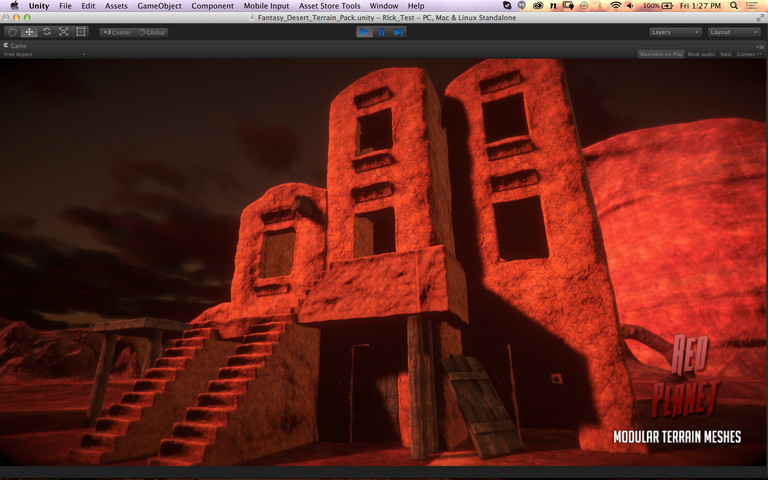Show the Stats overlay

pyautogui.click(x=726, y=54)
